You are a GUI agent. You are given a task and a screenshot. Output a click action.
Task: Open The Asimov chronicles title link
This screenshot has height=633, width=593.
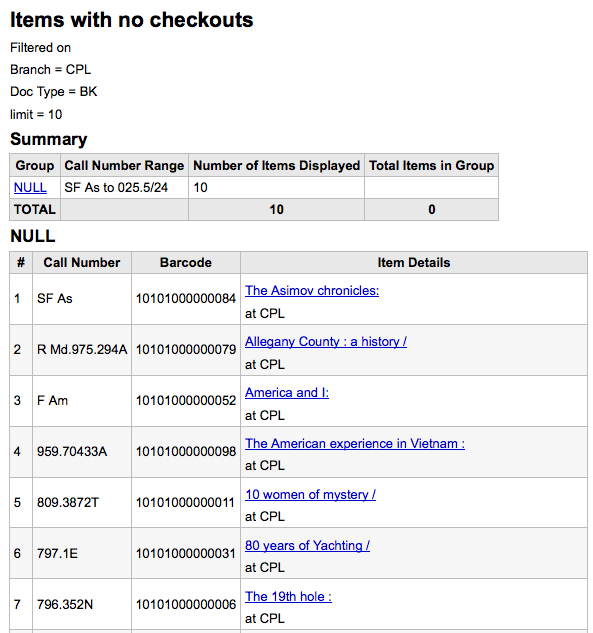pyautogui.click(x=312, y=291)
